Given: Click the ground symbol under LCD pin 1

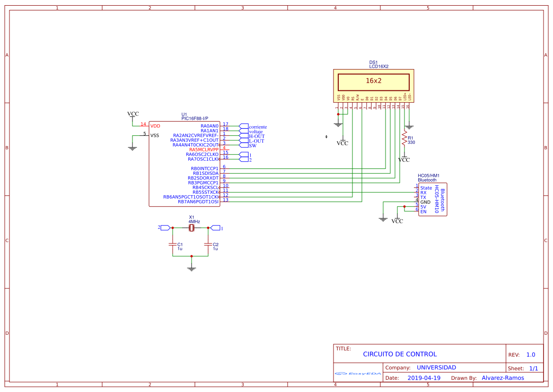Looking at the screenshot, I should [x=338, y=125].
